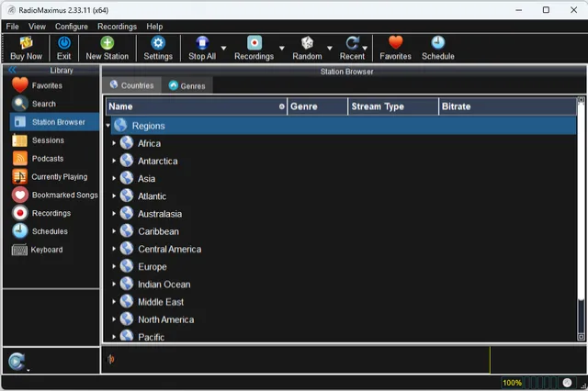Select Pacific in the regions tree
Image resolution: width=588 pixels, height=391 pixels.
pos(151,337)
